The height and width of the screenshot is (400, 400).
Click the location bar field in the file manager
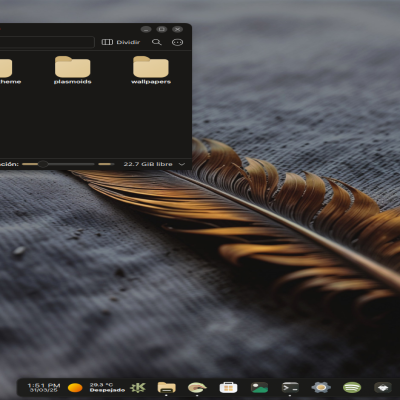(47, 42)
